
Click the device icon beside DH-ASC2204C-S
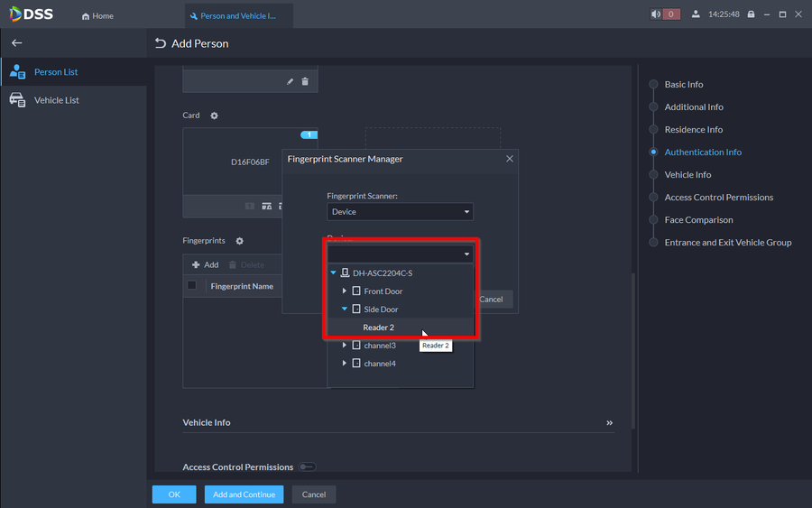[x=345, y=272]
